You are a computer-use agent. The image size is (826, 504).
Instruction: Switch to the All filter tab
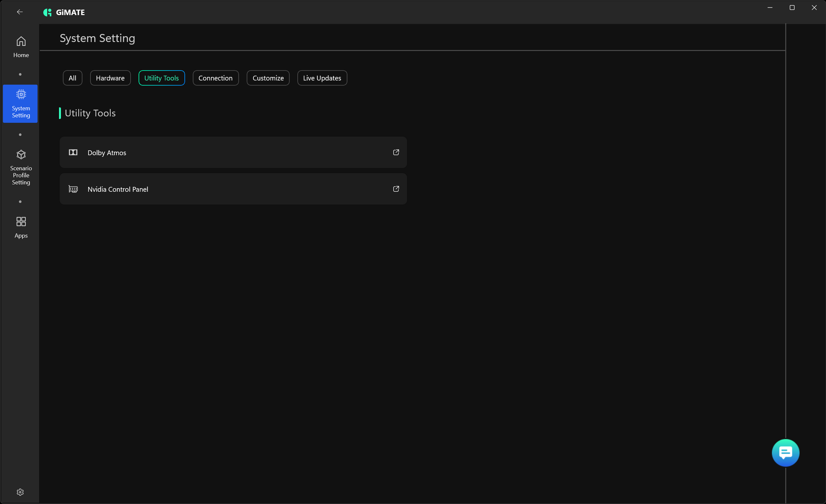coord(72,78)
